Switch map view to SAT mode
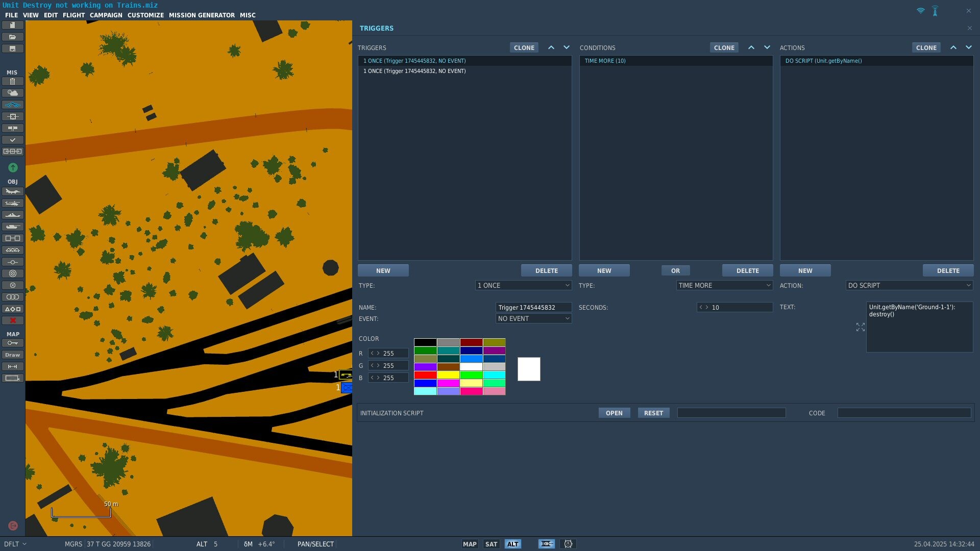Screen dimensions: 980x551 click(491, 544)
